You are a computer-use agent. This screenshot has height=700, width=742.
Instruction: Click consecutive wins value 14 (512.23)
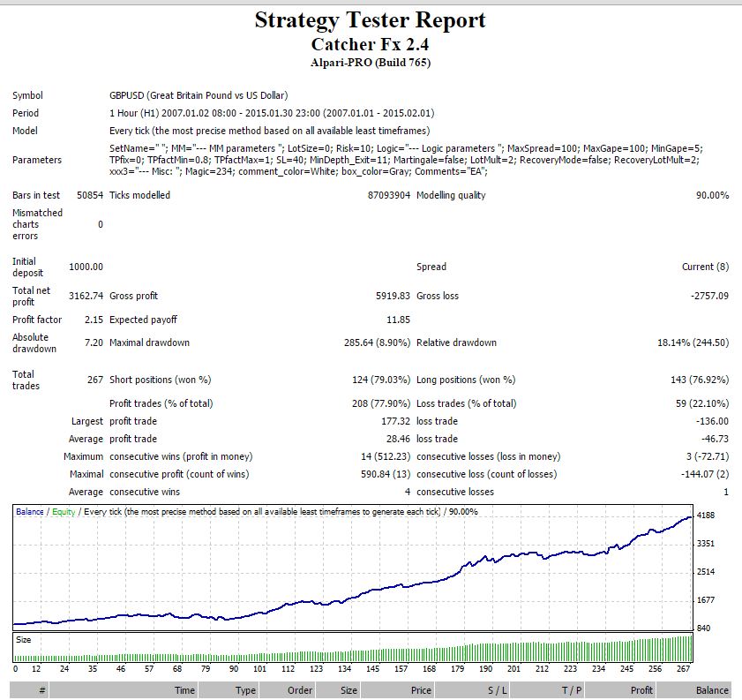click(x=386, y=456)
